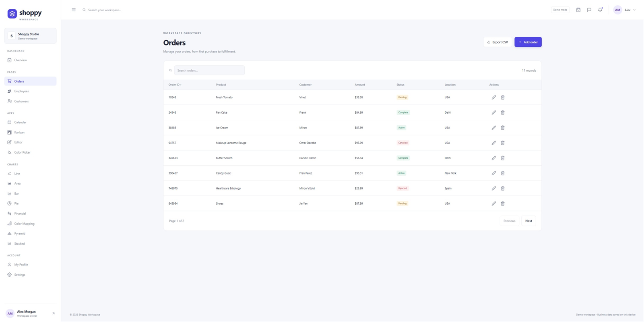Click the $23.99 amount cell
This screenshot has height=322, width=644.
359,188
